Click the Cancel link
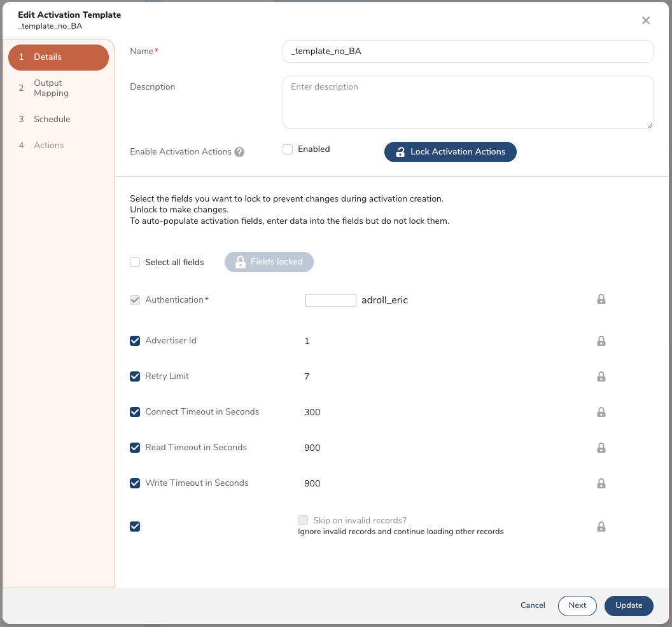Viewport: 672px width, 627px height. click(x=533, y=605)
